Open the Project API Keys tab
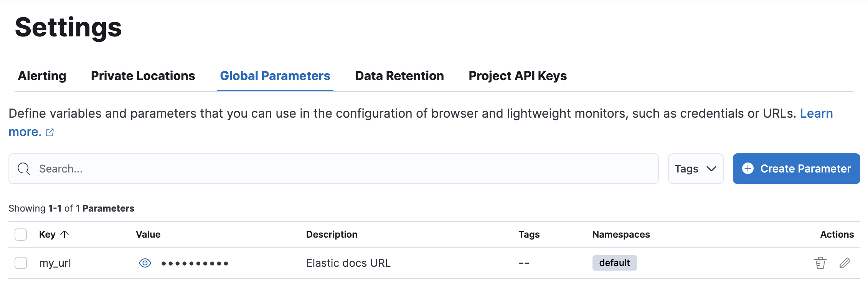This screenshot has height=289, width=868. (x=517, y=76)
